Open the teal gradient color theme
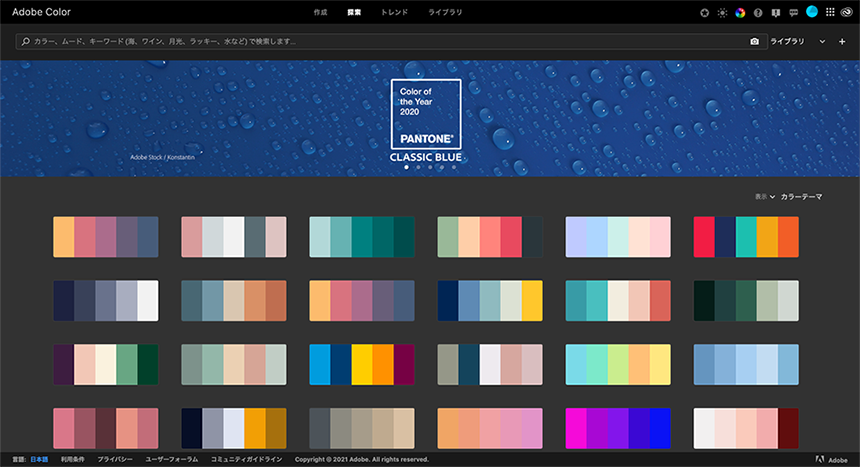 362,237
